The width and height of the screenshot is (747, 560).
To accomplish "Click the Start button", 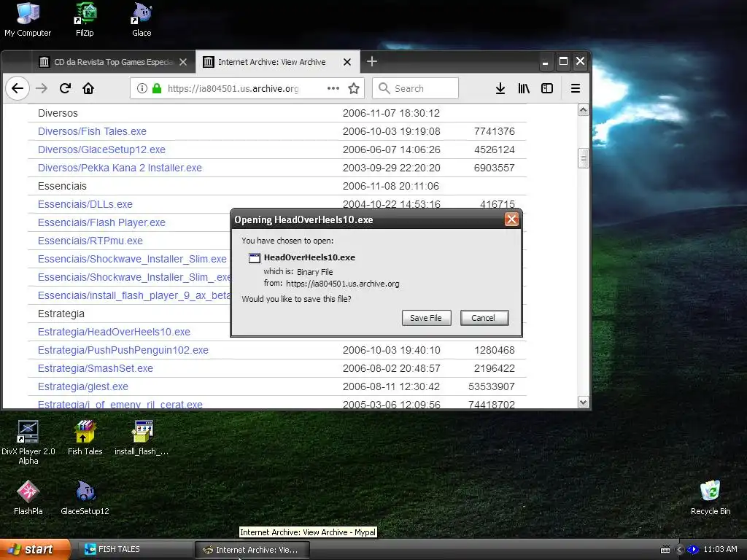I will pyautogui.click(x=35, y=550).
